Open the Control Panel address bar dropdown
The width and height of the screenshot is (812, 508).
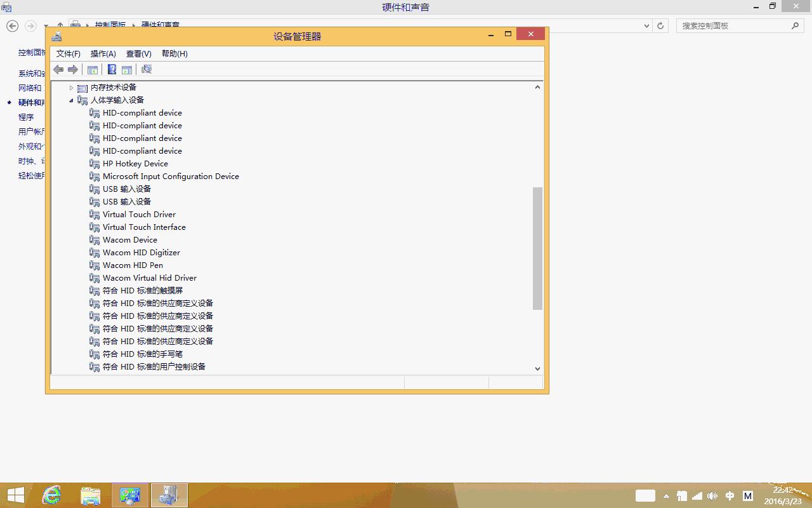click(646, 25)
